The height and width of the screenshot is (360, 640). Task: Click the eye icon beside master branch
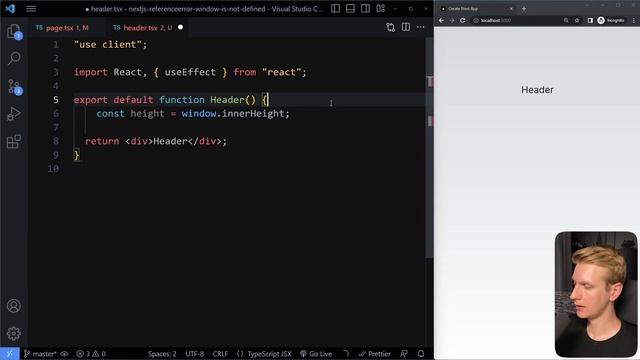pyautogui.click(x=64, y=354)
